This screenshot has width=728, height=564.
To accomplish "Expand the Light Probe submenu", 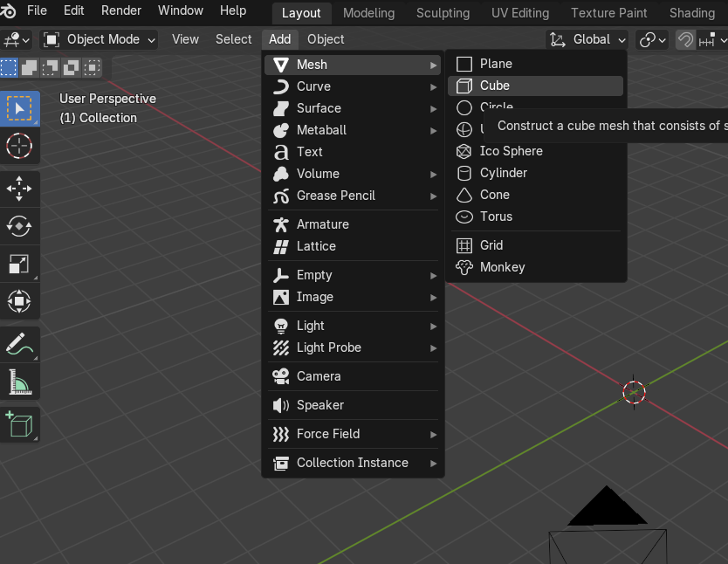I will click(353, 347).
